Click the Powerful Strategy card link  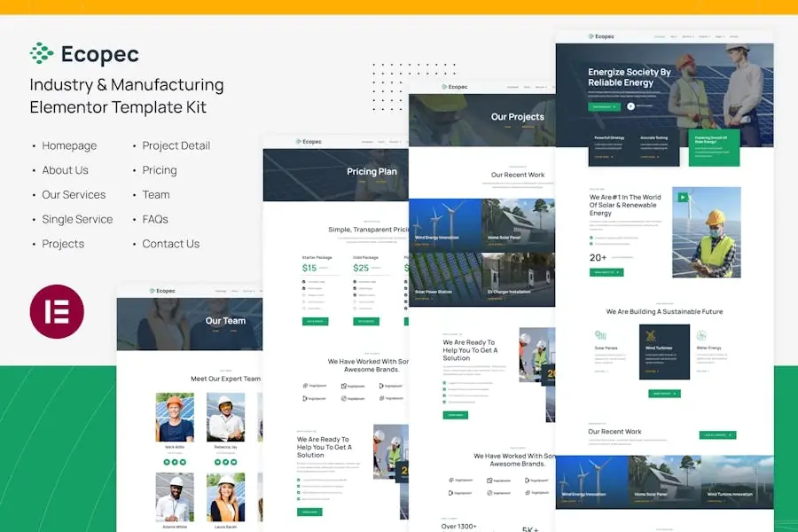point(602,156)
